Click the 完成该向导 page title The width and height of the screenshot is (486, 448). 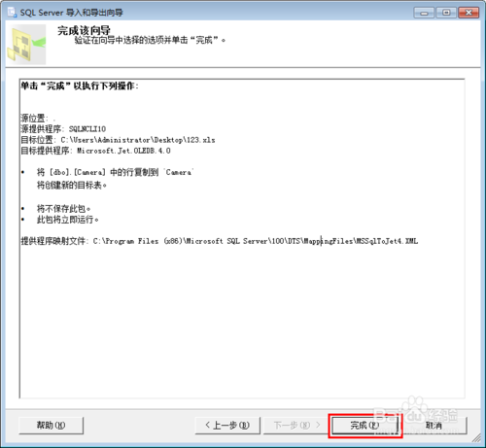click(x=84, y=30)
